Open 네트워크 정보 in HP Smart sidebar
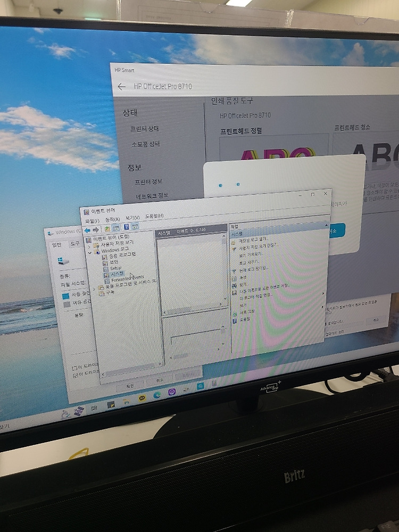 click(x=152, y=196)
